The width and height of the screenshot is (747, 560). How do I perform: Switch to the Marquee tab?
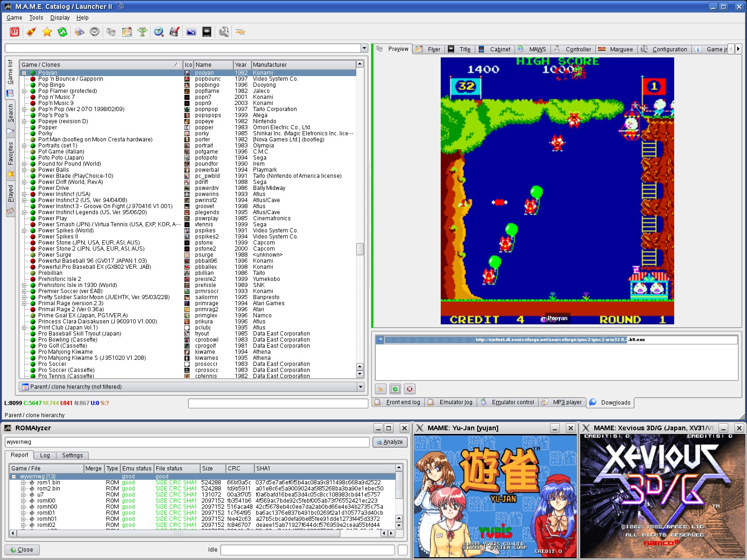pos(616,49)
